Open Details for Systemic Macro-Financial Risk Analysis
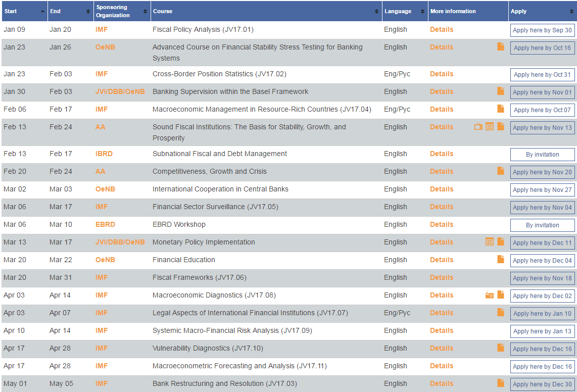 tap(442, 330)
